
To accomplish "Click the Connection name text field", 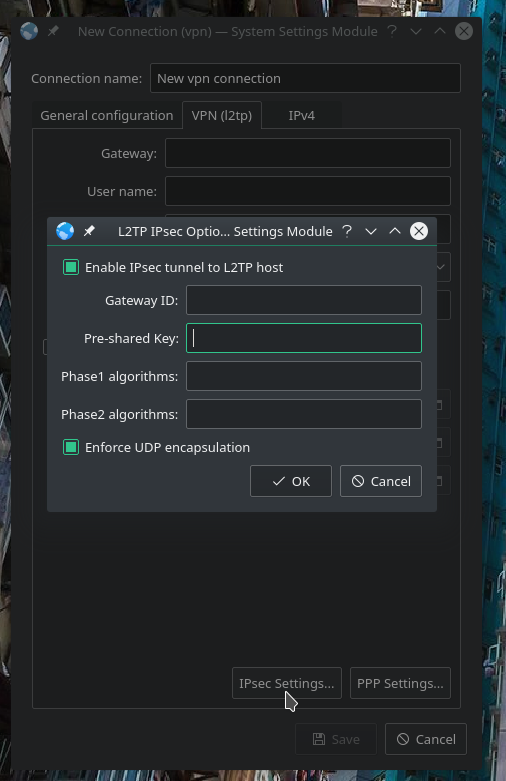I will 305,78.
